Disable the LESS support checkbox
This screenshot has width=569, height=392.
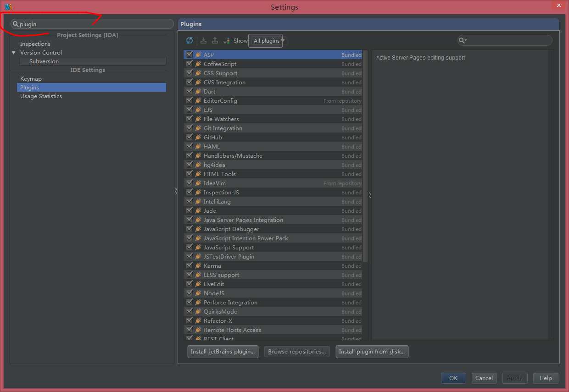click(x=190, y=275)
